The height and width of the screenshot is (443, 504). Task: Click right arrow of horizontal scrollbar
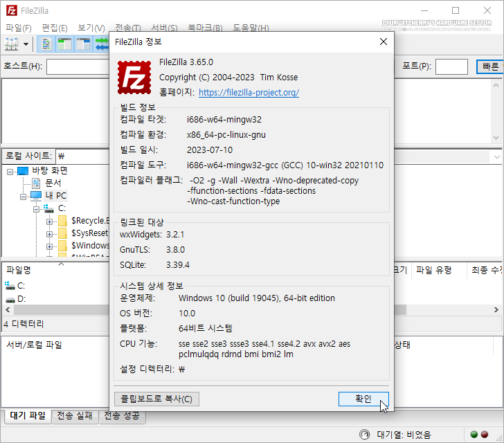tap(496, 310)
